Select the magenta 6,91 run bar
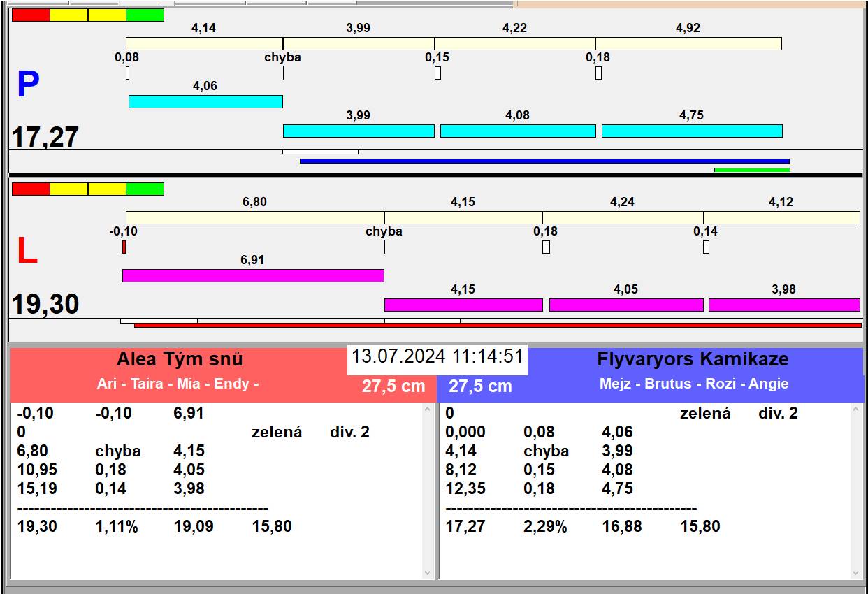 pos(253,275)
